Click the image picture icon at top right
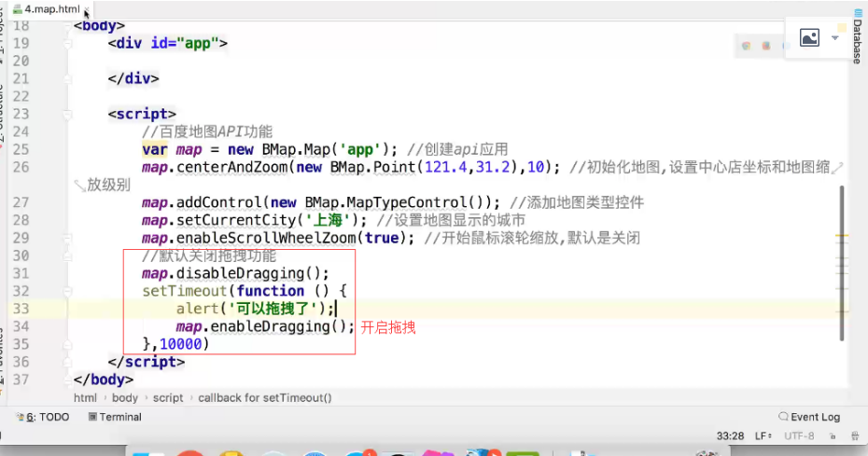 [x=809, y=37]
